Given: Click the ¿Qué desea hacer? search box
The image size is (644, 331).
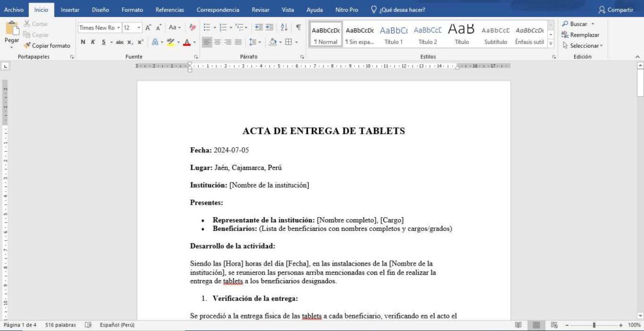Looking at the screenshot, I should pos(397,10).
